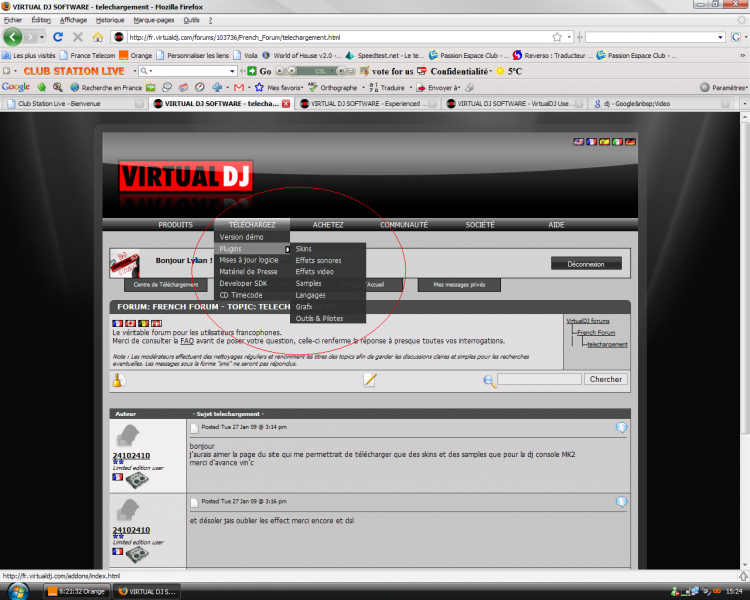The width and height of the screenshot is (750, 600).
Task: Click the sun weather icon showing 5°C
Action: [x=500, y=71]
